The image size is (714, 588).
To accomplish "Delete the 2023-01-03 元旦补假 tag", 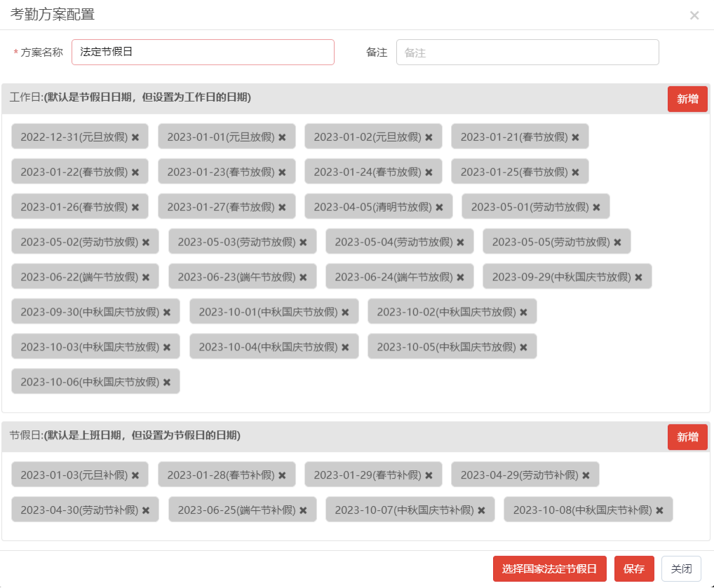I will (135, 475).
